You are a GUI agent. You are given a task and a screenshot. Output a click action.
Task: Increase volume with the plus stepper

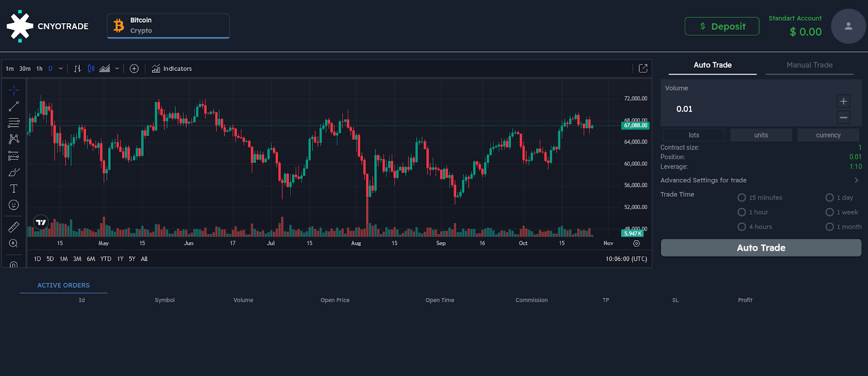coord(844,101)
